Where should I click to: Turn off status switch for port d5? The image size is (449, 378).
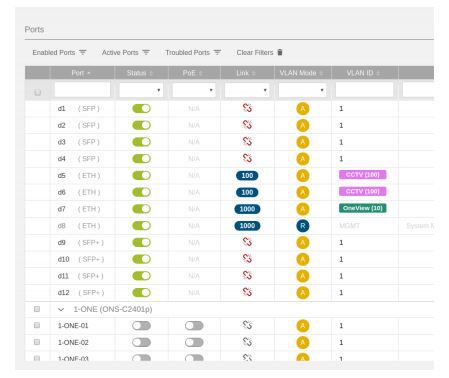pos(141,176)
